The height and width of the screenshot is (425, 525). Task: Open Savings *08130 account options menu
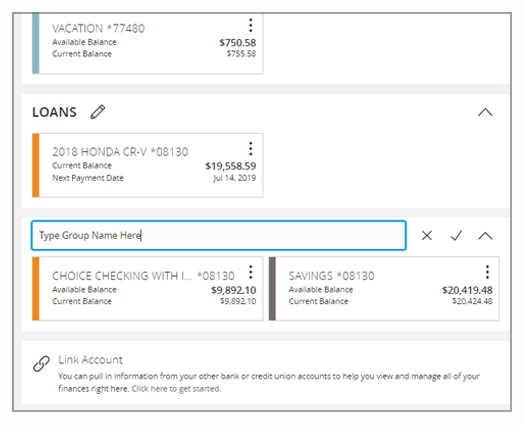487,272
